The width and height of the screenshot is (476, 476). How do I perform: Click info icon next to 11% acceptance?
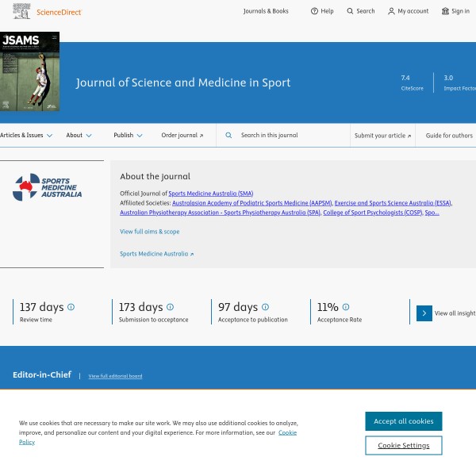345,307
